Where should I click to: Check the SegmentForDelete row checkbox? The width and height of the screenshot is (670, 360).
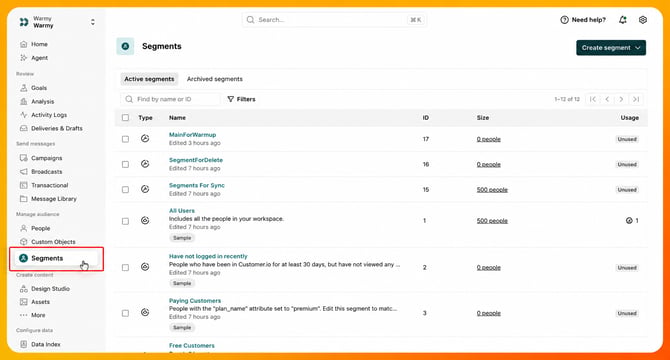coord(125,164)
